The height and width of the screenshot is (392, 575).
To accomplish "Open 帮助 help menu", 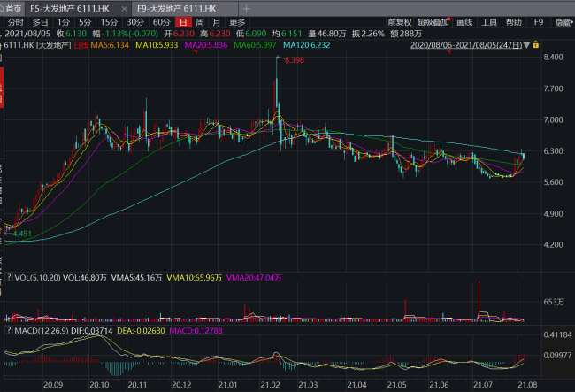I will pos(514,22).
